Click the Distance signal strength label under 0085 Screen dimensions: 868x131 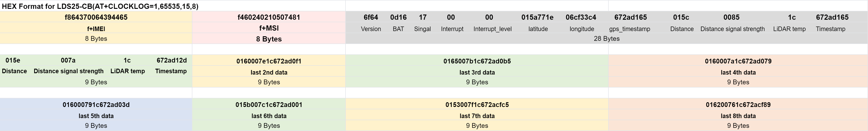732,29
